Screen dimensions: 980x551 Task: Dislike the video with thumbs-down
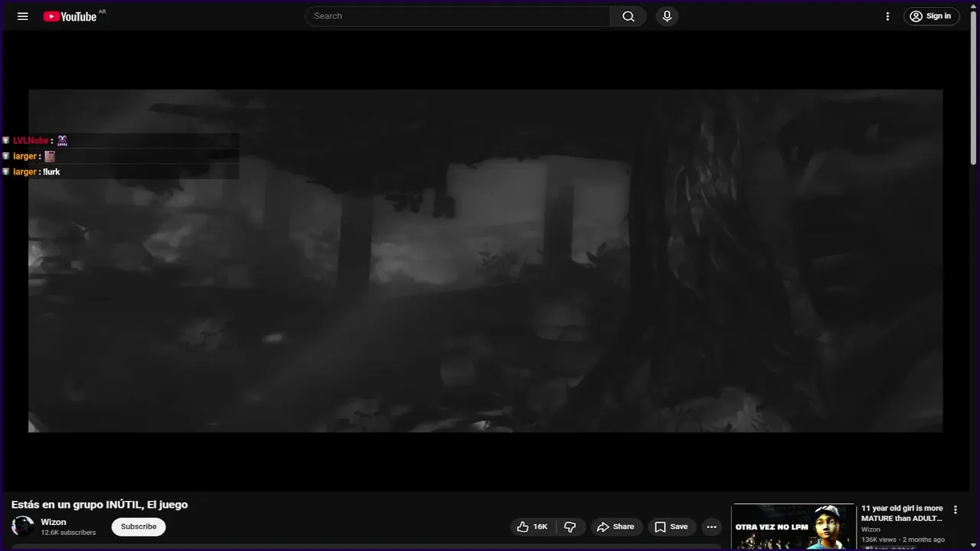(570, 527)
